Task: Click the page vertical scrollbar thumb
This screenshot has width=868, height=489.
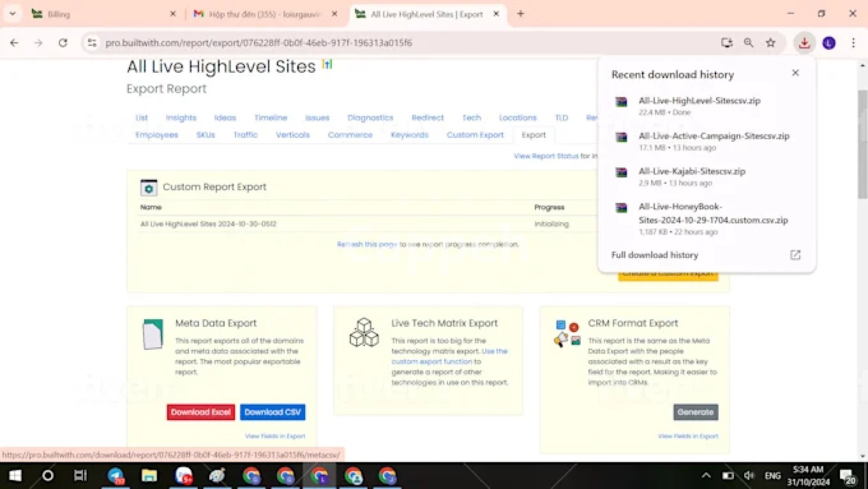Action: (862, 145)
